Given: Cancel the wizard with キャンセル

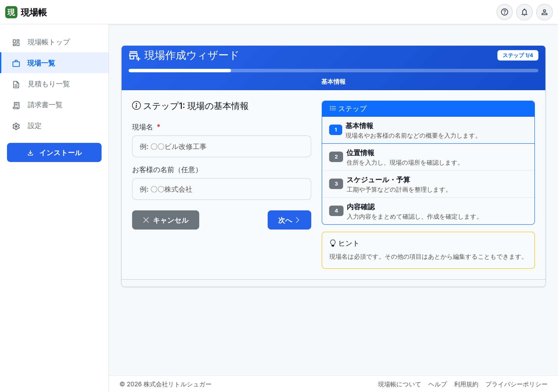Looking at the screenshot, I should [x=165, y=220].
